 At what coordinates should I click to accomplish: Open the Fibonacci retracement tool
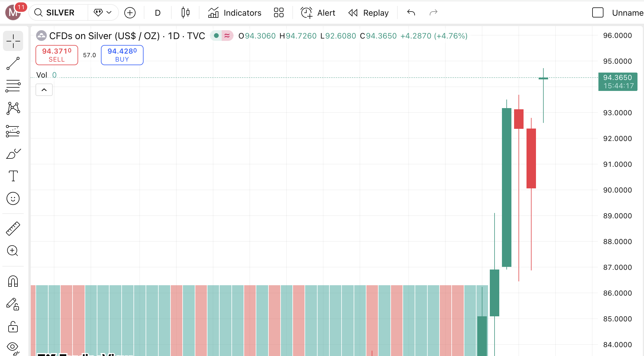click(13, 86)
